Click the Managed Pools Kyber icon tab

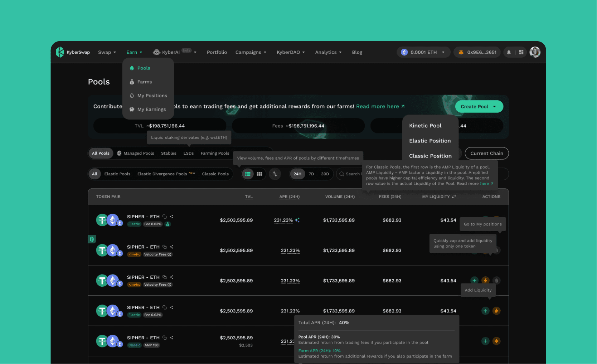tap(136, 153)
